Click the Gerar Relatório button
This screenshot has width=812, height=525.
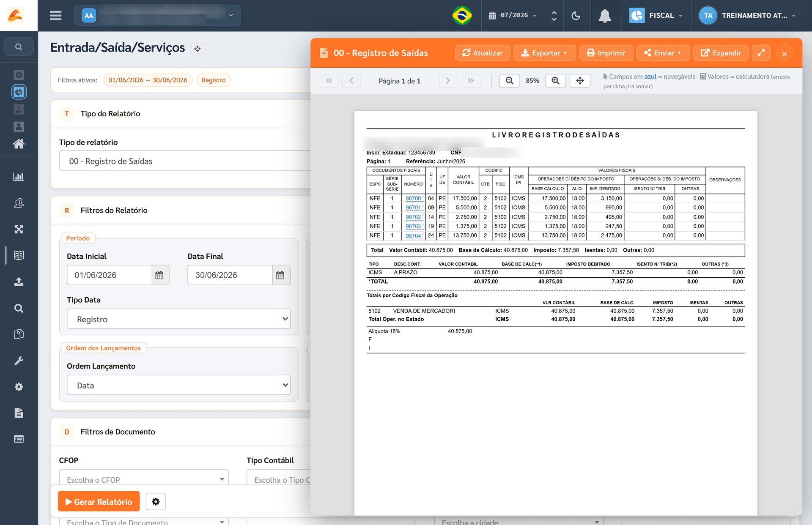[x=99, y=502]
